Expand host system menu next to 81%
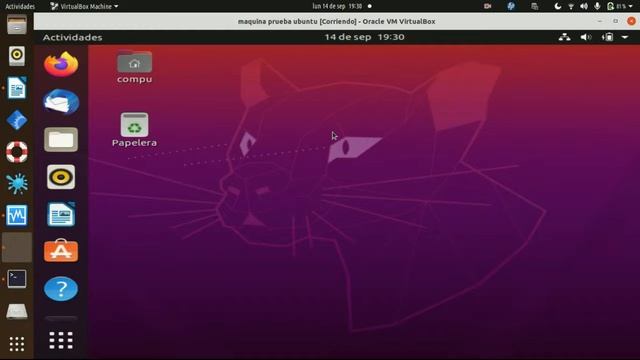Image resolution: width=640 pixels, height=360 pixels. pyautogui.click(x=631, y=6)
